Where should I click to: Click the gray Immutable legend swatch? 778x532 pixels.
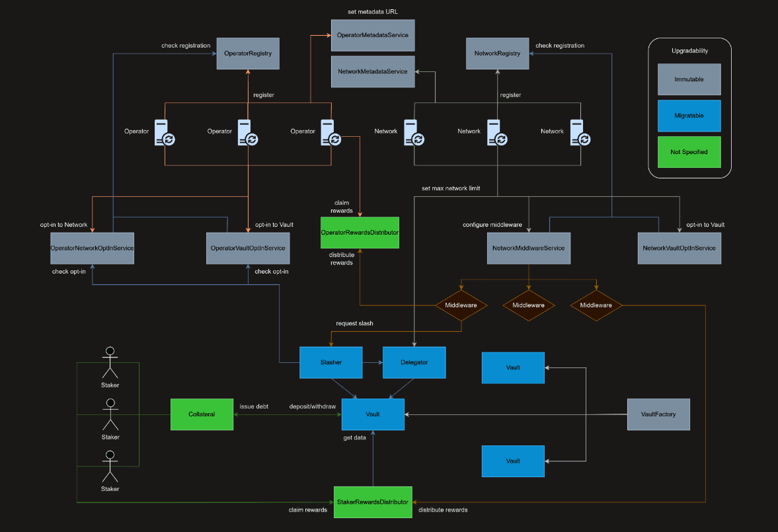click(689, 79)
